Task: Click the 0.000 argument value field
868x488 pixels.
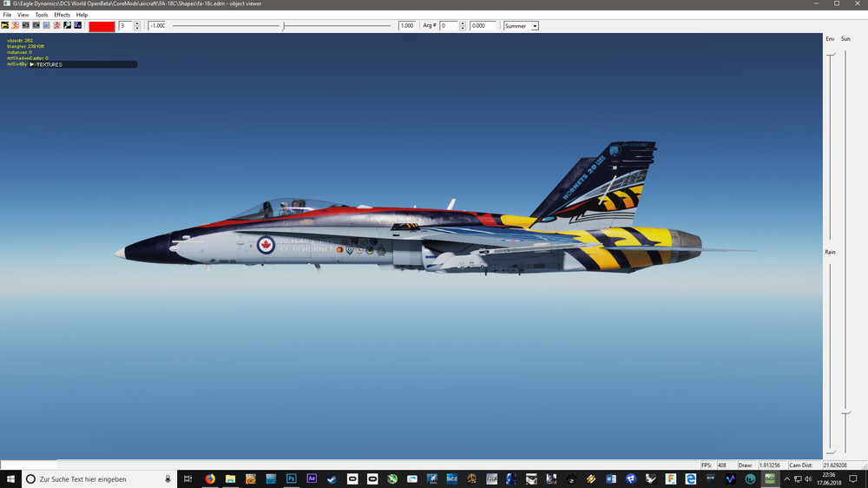Action: pos(483,26)
